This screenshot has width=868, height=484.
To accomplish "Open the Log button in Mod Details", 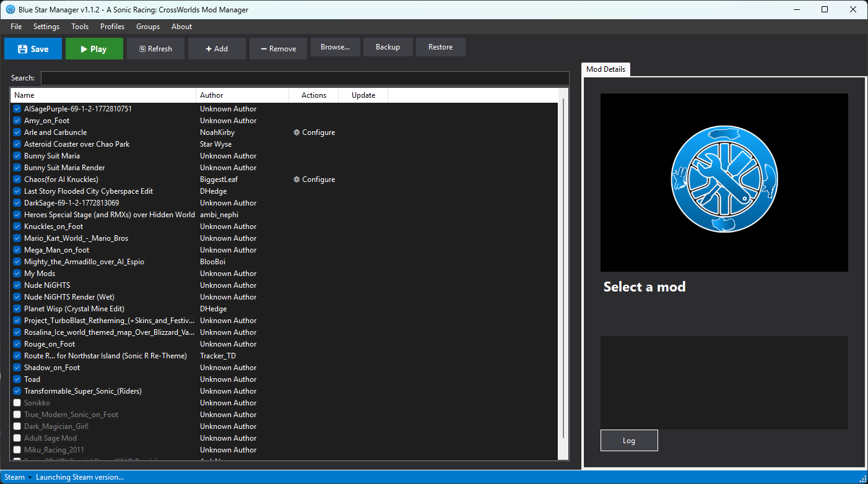I will point(629,441).
